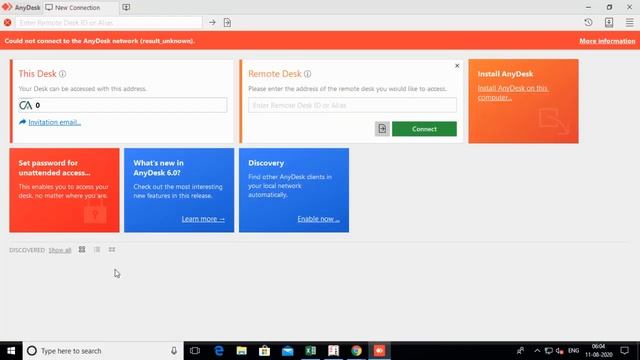Click the green Connect button
The width and height of the screenshot is (640, 360).
pyautogui.click(x=424, y=129)
